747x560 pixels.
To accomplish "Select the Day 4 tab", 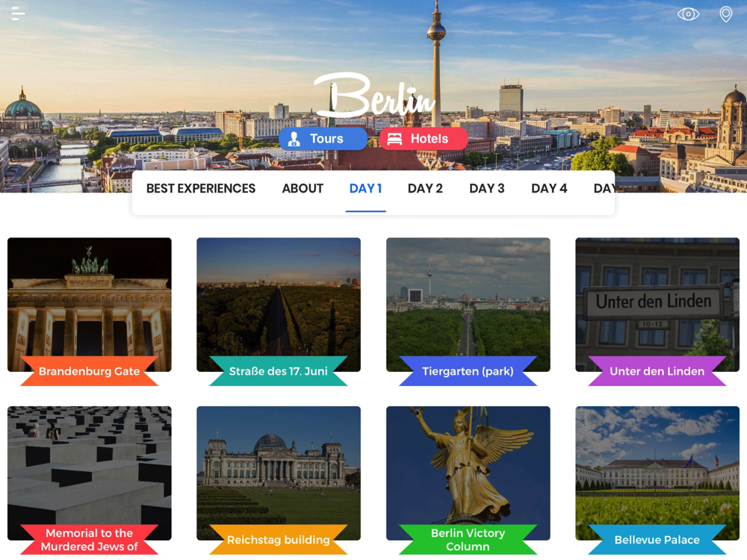I will 549,189.
